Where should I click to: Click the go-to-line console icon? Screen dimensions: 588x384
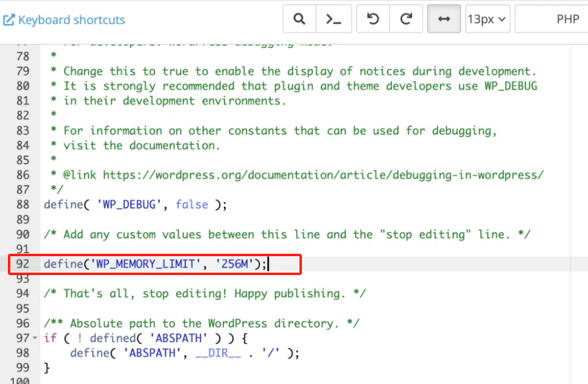[x=334, y=19]
